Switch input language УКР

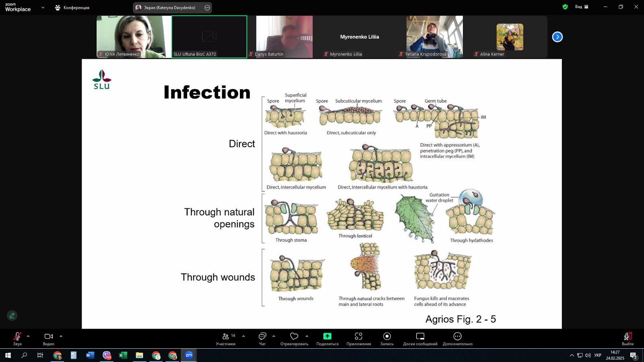click(598, 355)
